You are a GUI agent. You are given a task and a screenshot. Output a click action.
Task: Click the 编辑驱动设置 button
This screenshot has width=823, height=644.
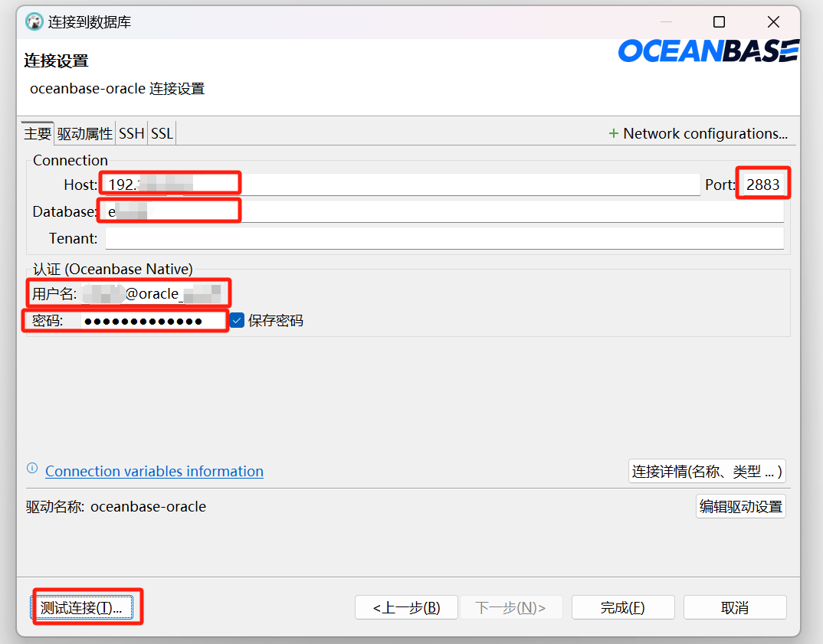(x=740, y=507)
